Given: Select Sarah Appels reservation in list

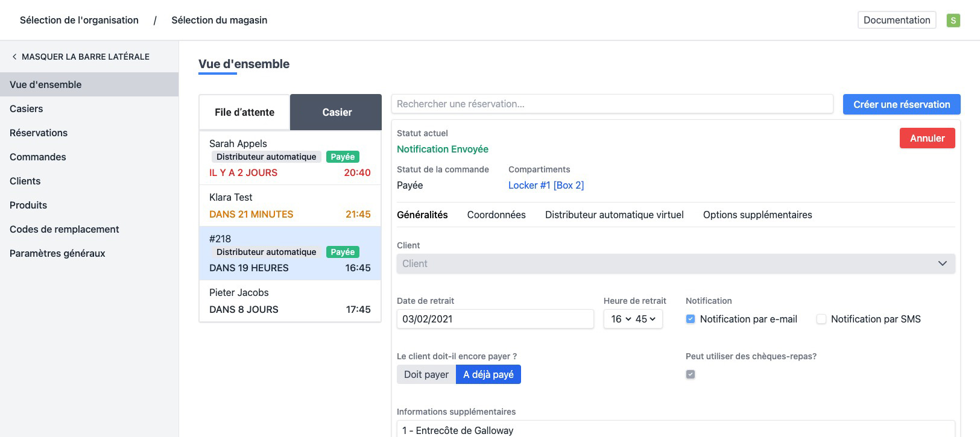Looking at the screenshot, I should click(289, 157).
